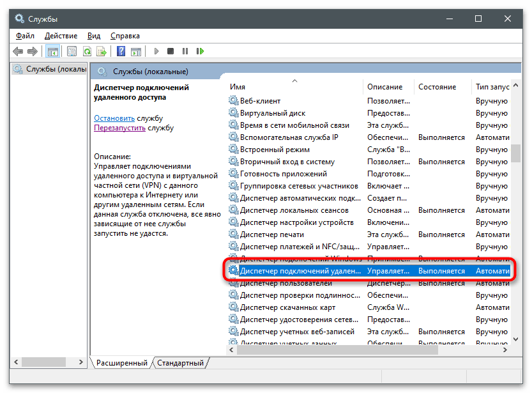Click the Restart service toolbar icon

click(200, 51)
